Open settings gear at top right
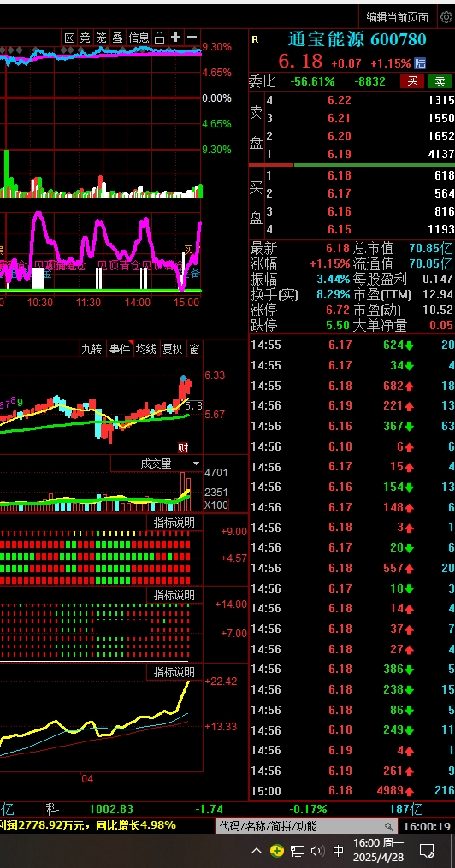 click(446, 16)
